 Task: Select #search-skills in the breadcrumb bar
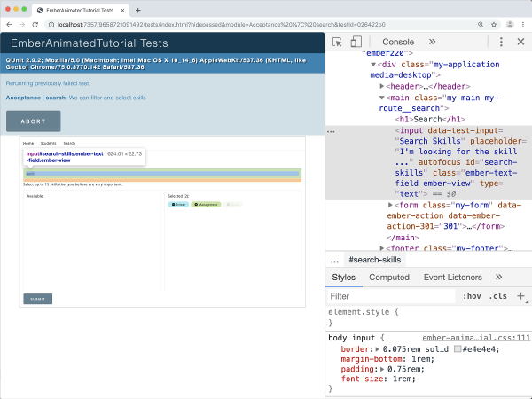374,260
